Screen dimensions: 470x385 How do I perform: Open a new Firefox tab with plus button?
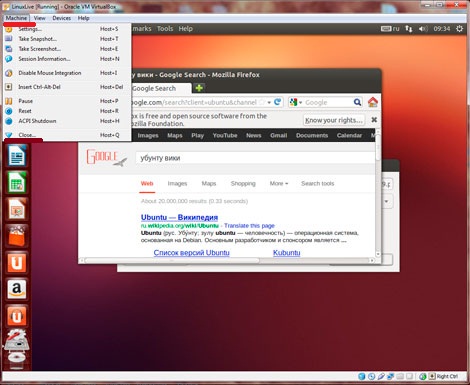pyautogui.click(x=199, y=88)
